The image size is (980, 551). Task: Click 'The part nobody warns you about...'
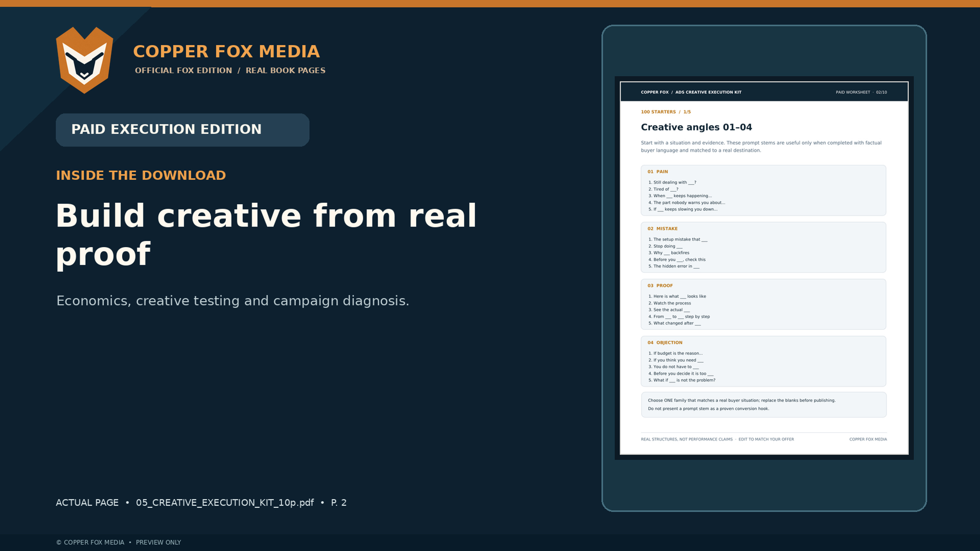(687, 203)
